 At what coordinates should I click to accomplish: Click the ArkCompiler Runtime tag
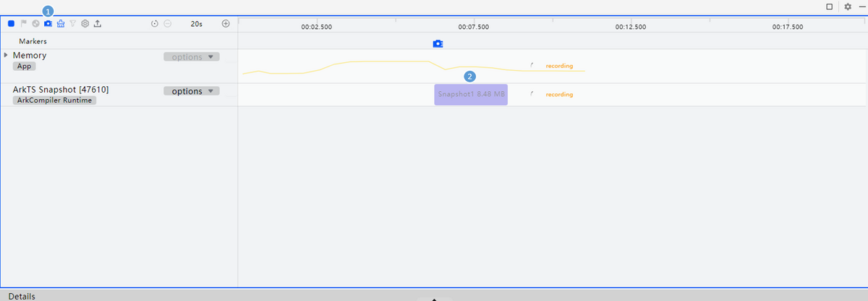pos(54,101)
